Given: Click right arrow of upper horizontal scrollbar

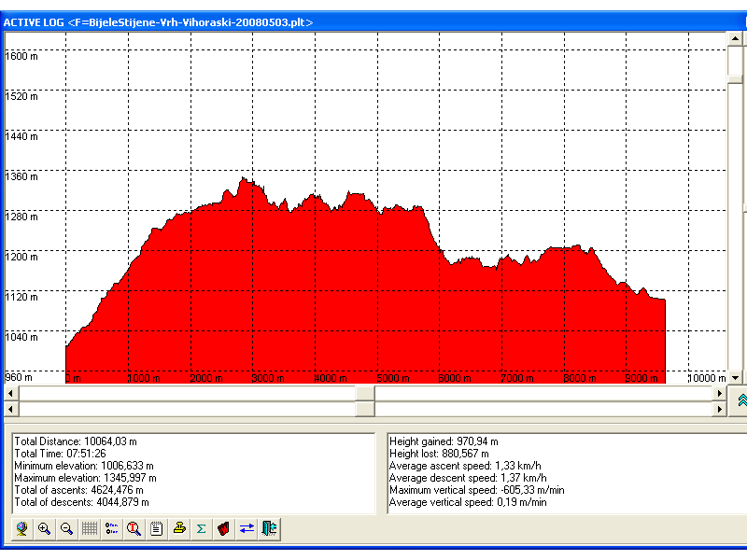Looking at the screenshot, I should [x=719, y=393].
